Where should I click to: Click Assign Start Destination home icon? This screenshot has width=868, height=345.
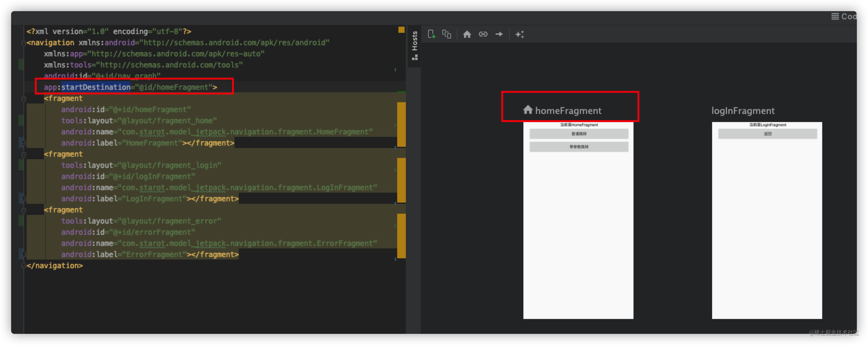click(467, 34)
